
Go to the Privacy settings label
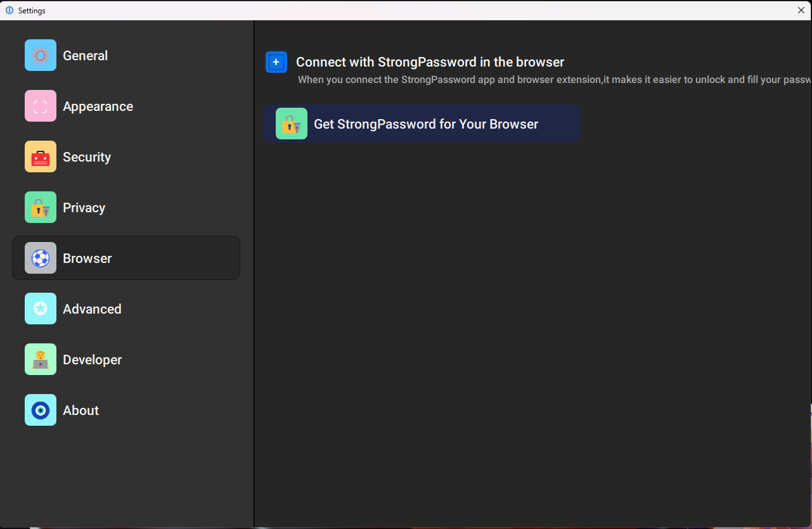(84, 208)
